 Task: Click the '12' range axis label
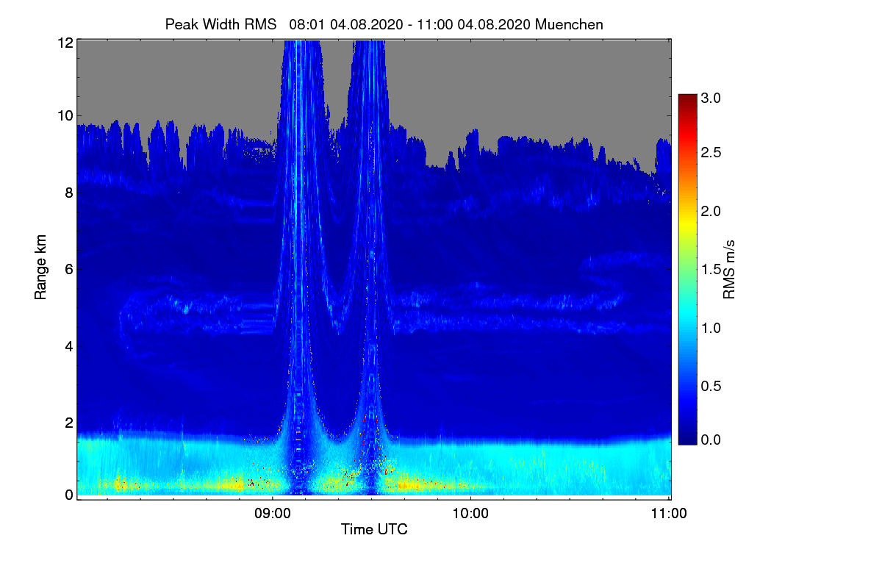(65, 43)
